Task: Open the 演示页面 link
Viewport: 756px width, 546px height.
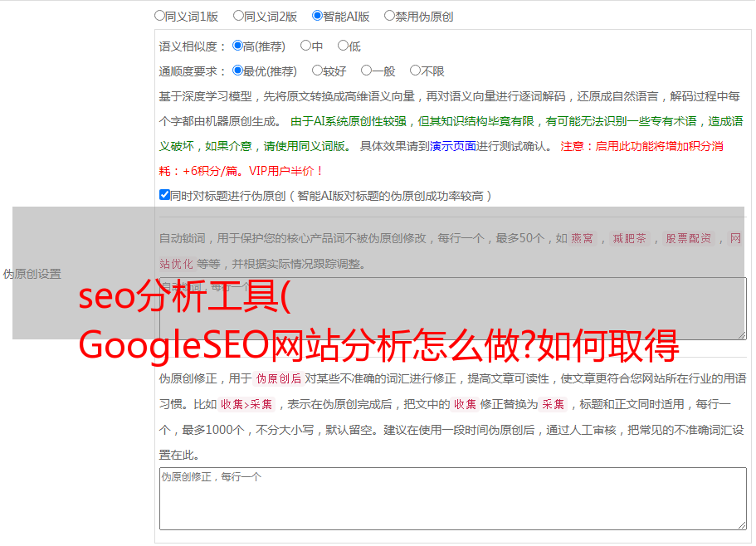Action: coord(453,146)
